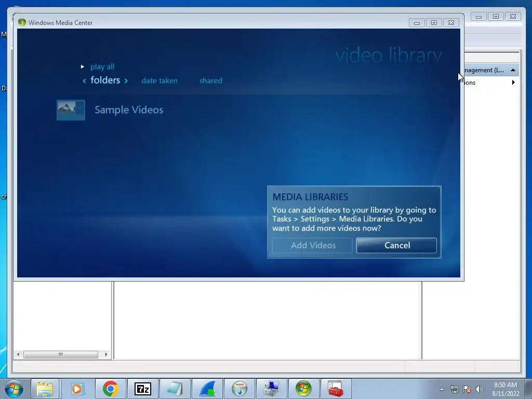Open Google Chrome from the taskbar
This screenshot has width=532, height=399.
pos(110,389)
